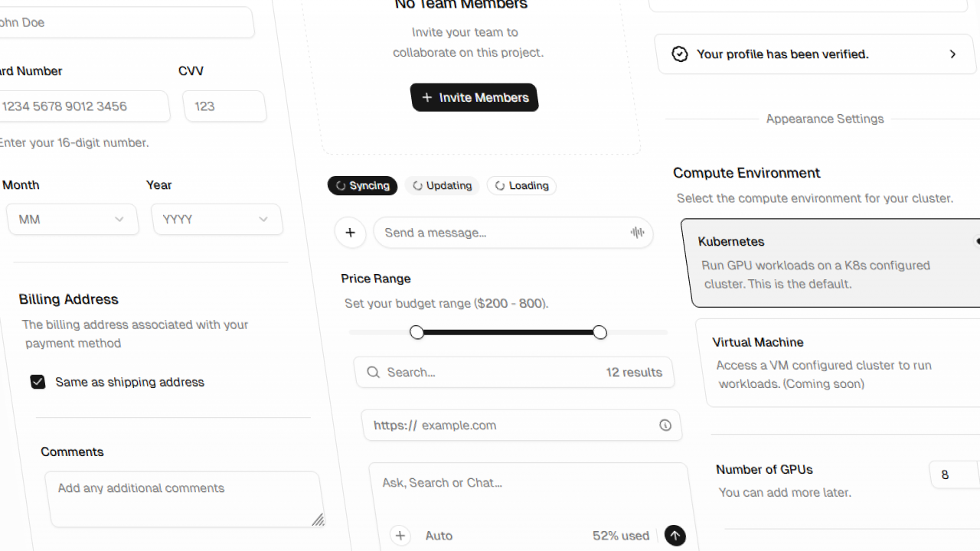Expand the profile verified chevron
Image resolution: width=980 pixels, height=551 pixels.
(952, 54)
